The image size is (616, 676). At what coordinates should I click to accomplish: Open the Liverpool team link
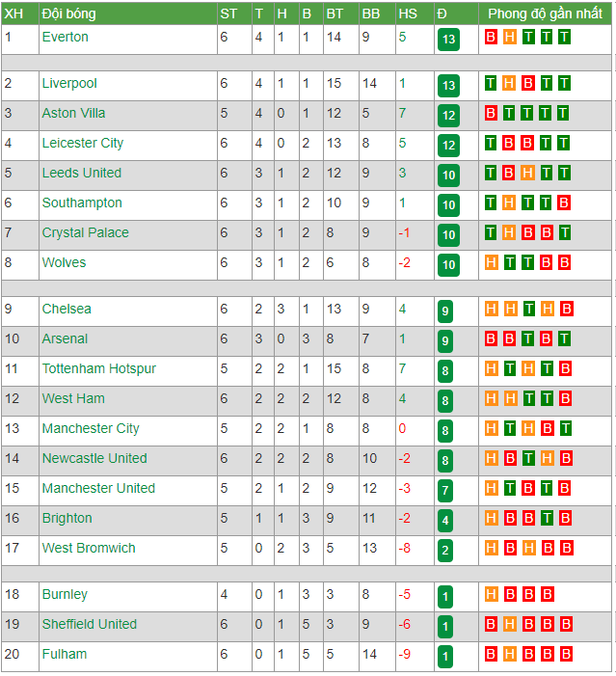(x=69, y=83)
